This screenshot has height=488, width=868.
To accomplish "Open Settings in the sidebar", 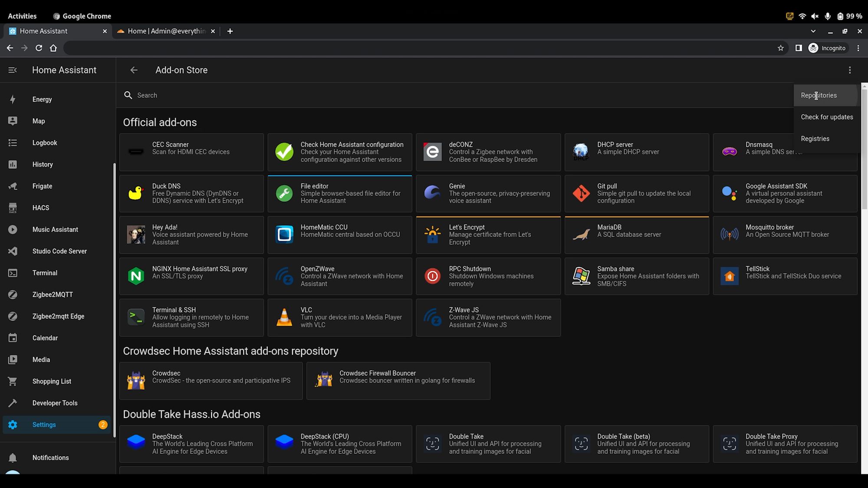I will point(56,425).
